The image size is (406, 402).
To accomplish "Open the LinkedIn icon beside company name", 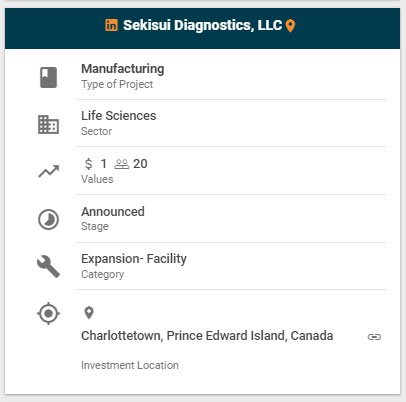I will pos(111,25).
